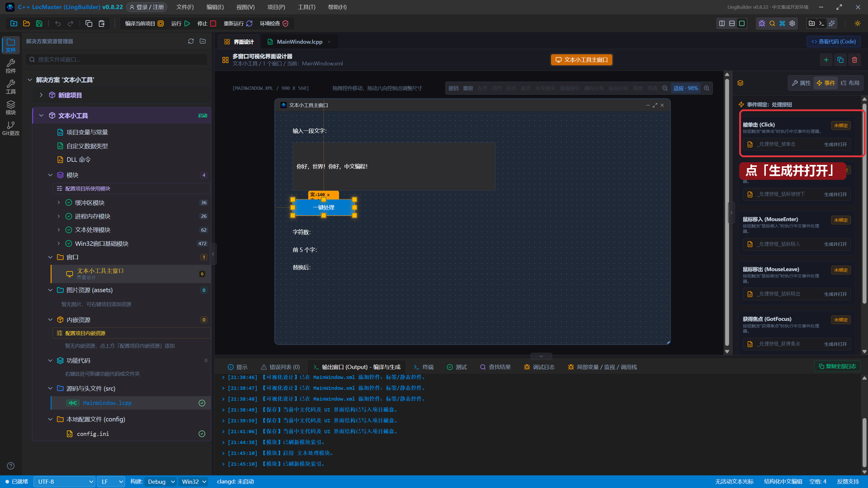The height and width of the screenshot is (488, 868).
Task: Click the orange search magnifier toolbar icon
Action: point(772,23)
